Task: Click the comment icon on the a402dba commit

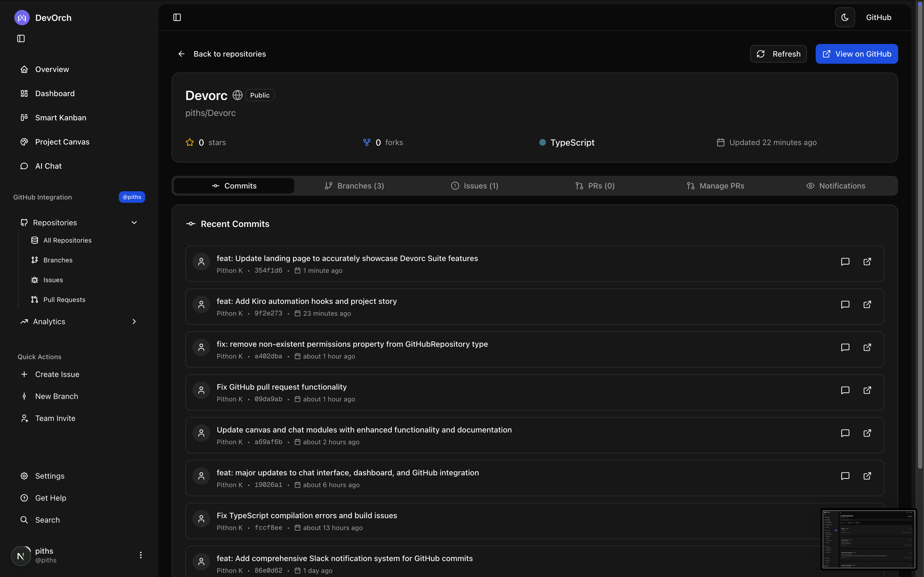Action: pyautogui.click(x=845, y=347)
